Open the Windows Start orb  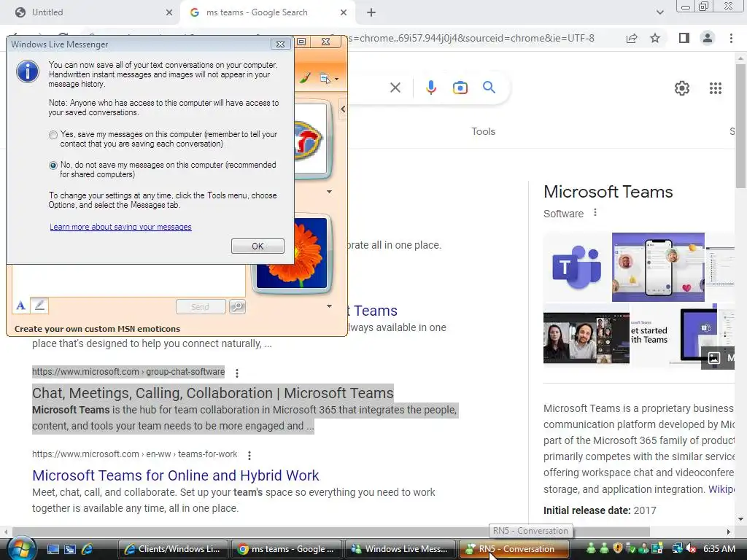tap(20, 548)
